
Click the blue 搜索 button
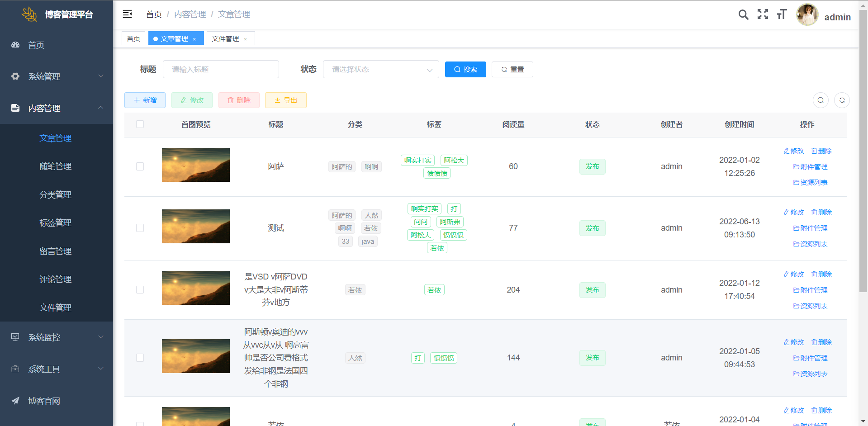coord(465,70)
